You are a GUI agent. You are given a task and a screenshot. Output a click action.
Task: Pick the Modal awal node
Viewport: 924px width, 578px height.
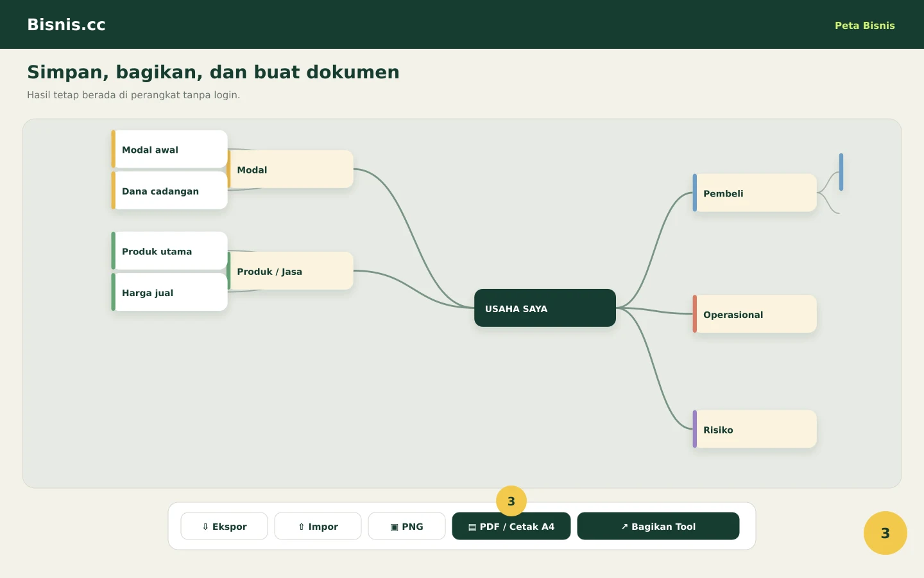169,149
